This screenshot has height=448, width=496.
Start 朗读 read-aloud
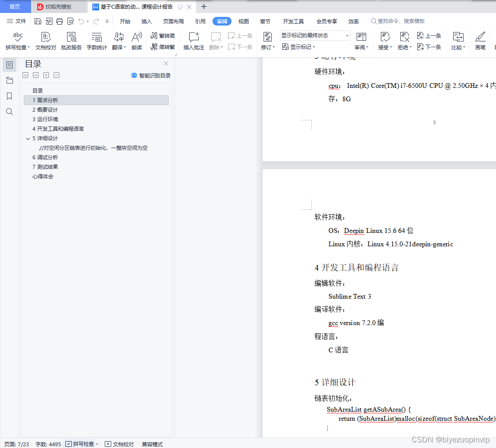point(137,41)
